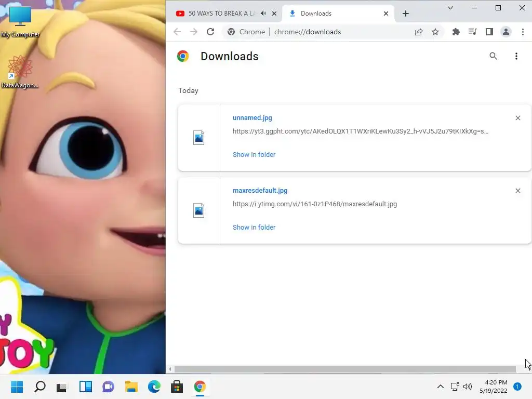
Task: Click maxresdefault.jpg file thumbnail icon
Action: click(198, 210)
